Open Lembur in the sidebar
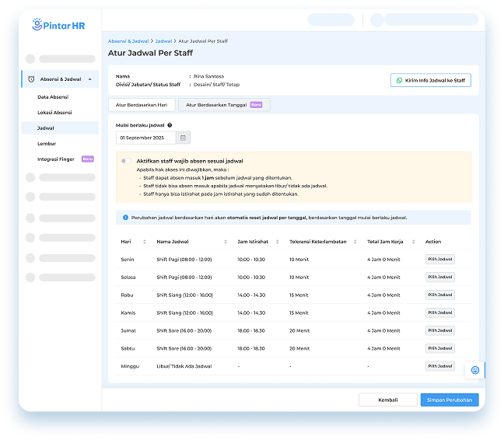The width and height of the screenshot is (504, 440). click(47, 144)
